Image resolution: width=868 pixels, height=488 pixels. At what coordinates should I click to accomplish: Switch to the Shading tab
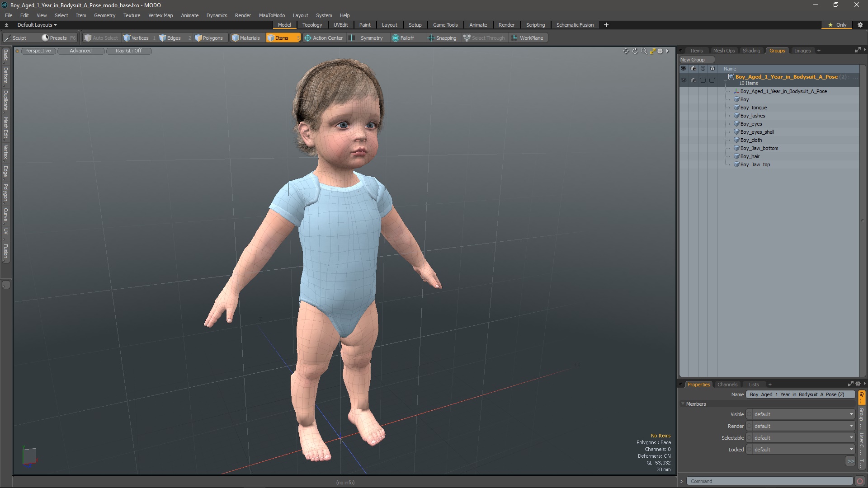pos(751,51)
